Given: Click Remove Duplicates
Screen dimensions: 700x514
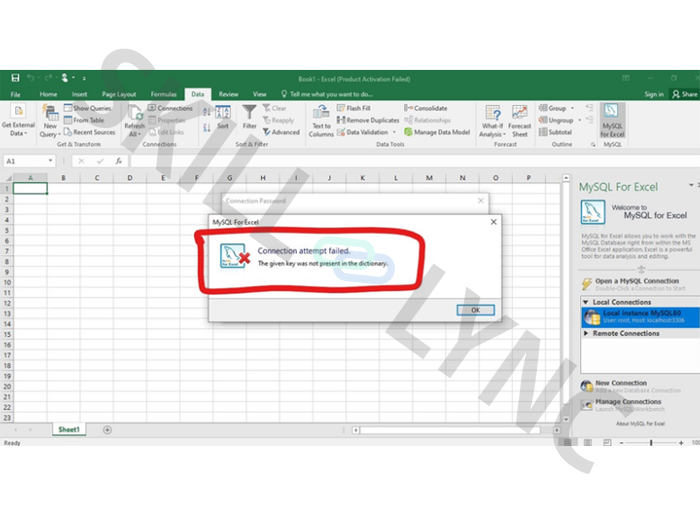Looking at the screenshot, I should 368,120.
